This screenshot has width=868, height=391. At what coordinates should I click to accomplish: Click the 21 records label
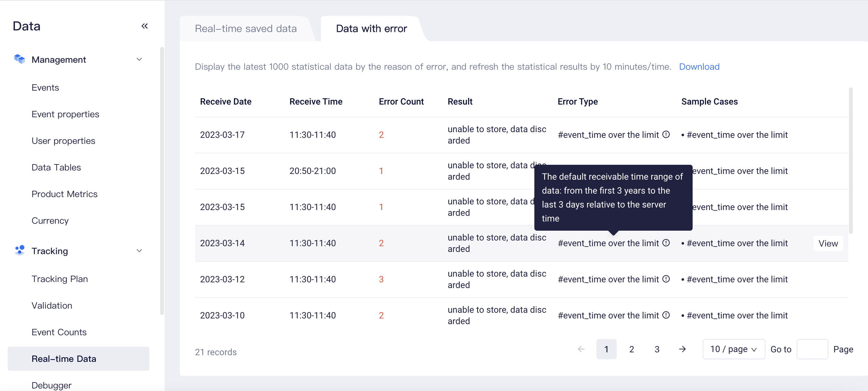[x=216, y=352]
